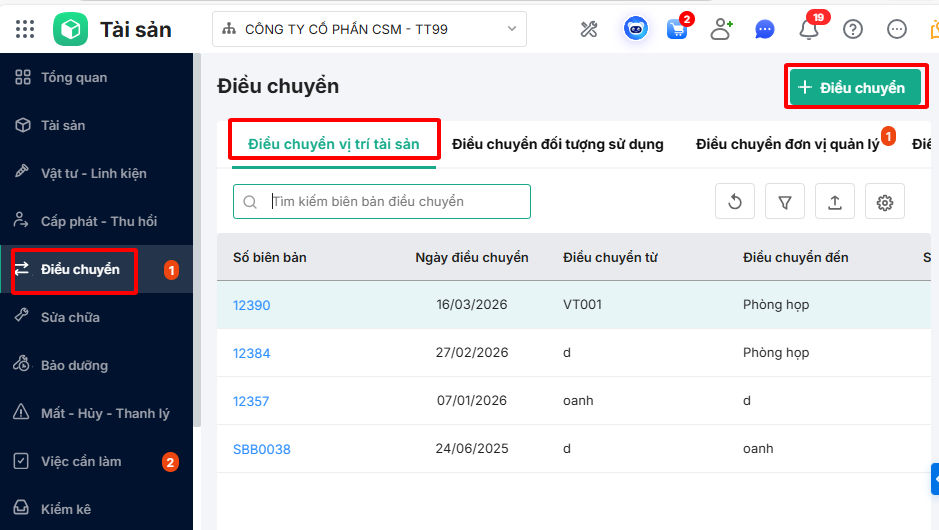939x530 pixels.
Task: Click the search biên bản điều chuyển field
Action: [x=395, y=202]
